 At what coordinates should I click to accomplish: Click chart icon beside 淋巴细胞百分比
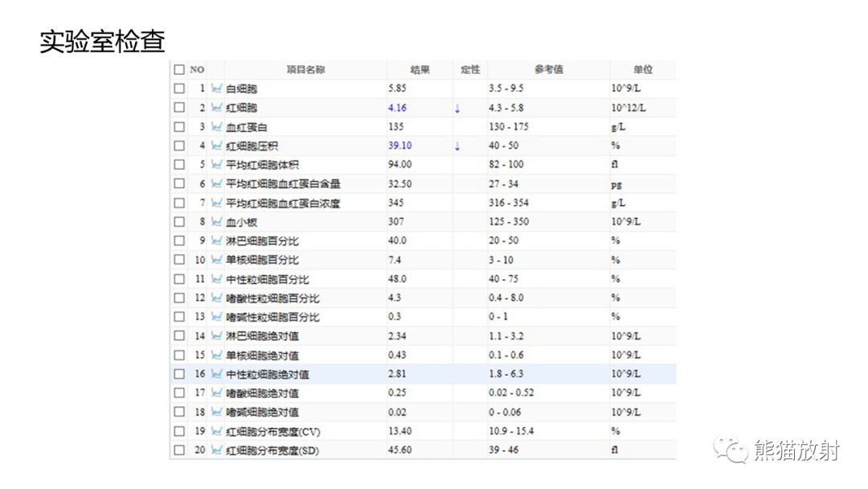pos(216,241)
